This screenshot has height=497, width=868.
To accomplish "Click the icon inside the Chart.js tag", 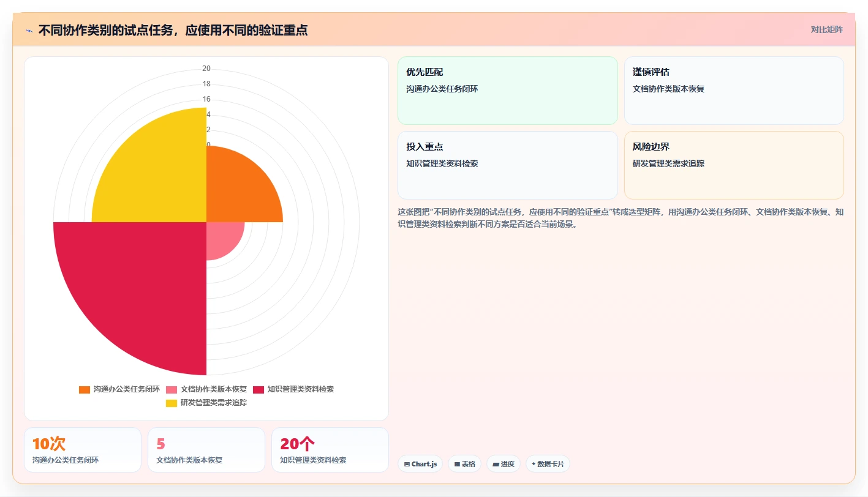I will pyautogui.click(x=407, y=465).
